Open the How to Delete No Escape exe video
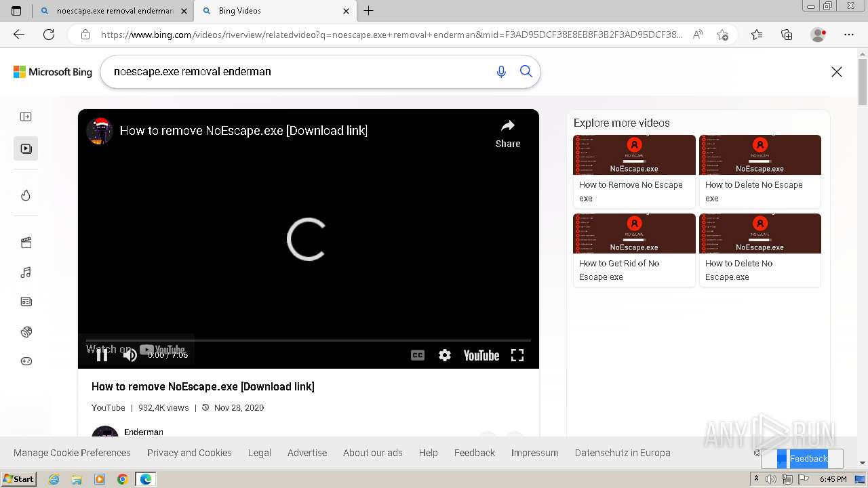The width and height of the screenshot is (868, 488). (760, 171)
